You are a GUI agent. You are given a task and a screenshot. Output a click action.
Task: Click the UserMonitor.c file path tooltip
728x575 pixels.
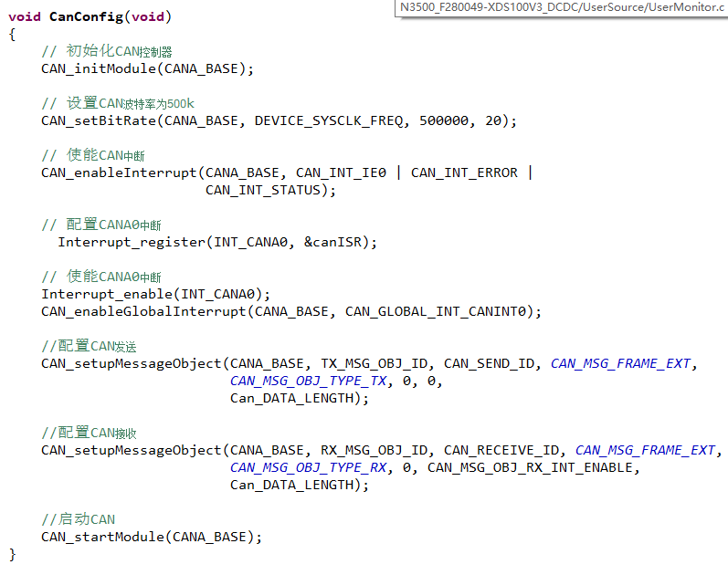(562, 8)
